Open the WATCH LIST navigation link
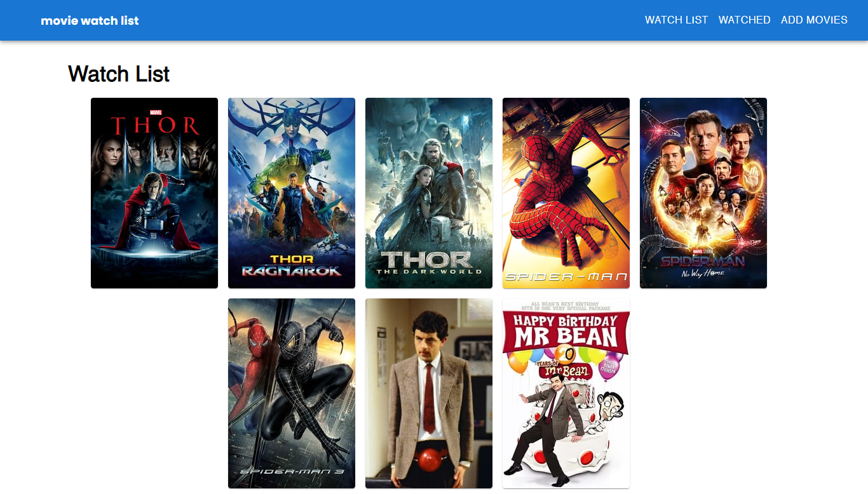Image resolution: width=868 pixels, height=494 pixels. [x=676, y=20]
